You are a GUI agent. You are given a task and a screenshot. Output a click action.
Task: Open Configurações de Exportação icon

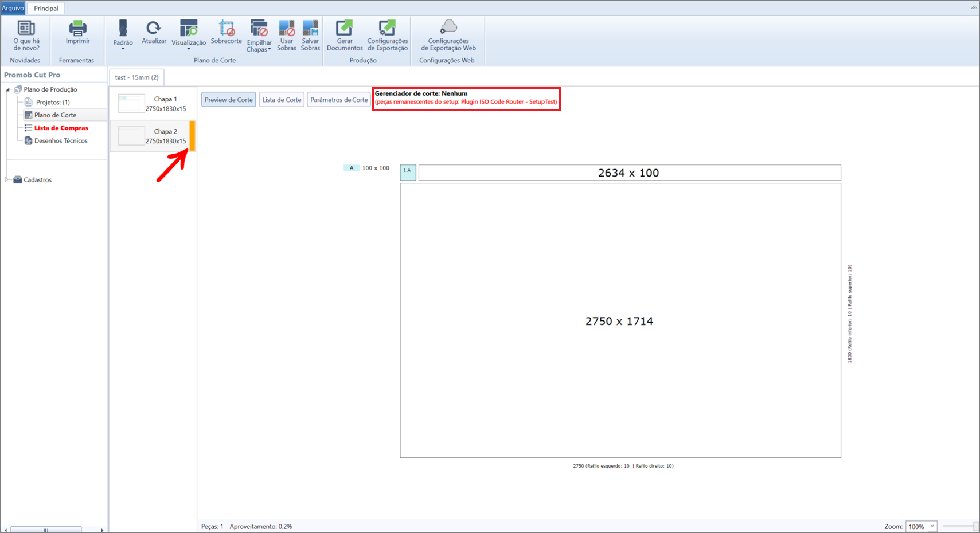[387, 28]
